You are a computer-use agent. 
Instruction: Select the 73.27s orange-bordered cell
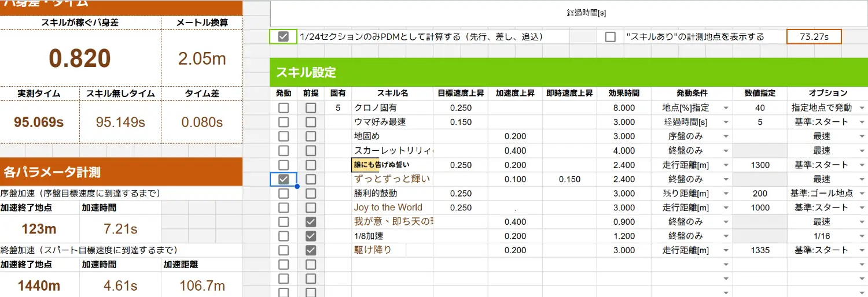(x=814, y=37)
